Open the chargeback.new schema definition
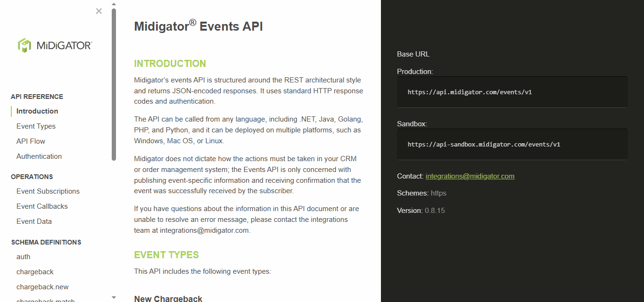644x302 pixels. tap(42, 287)
